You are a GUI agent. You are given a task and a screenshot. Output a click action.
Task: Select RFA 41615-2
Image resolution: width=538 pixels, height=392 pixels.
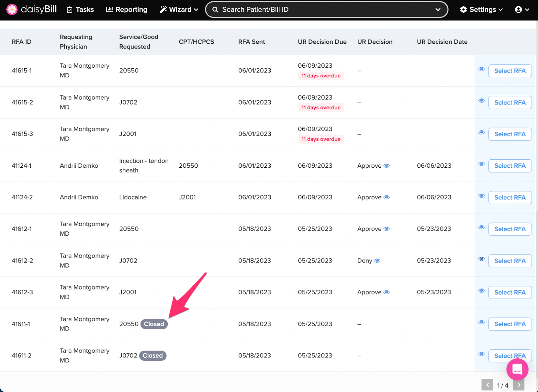click(510, 103)
